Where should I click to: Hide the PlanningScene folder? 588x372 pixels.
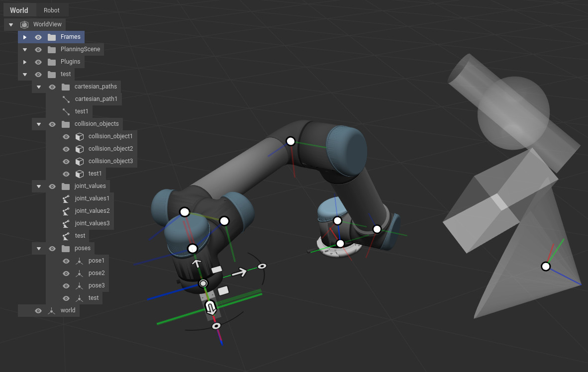(38, 49)
